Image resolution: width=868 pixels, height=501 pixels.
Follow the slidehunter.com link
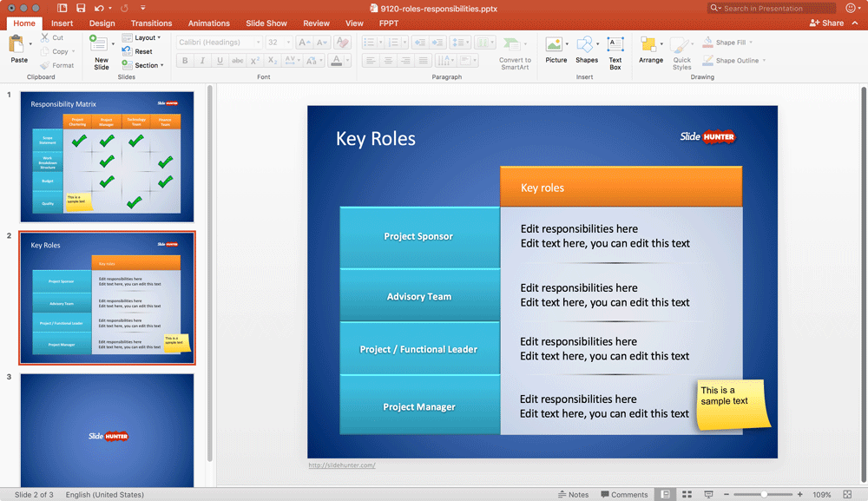(x=342, y=465)
